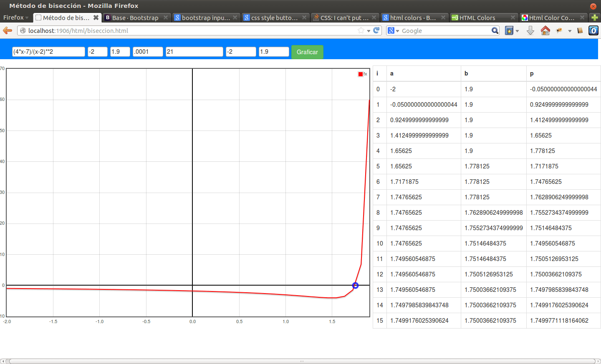The height and width of the screenshot is (364, 601).
Task: Click the search magnifier icon
Action: point(495,30)
